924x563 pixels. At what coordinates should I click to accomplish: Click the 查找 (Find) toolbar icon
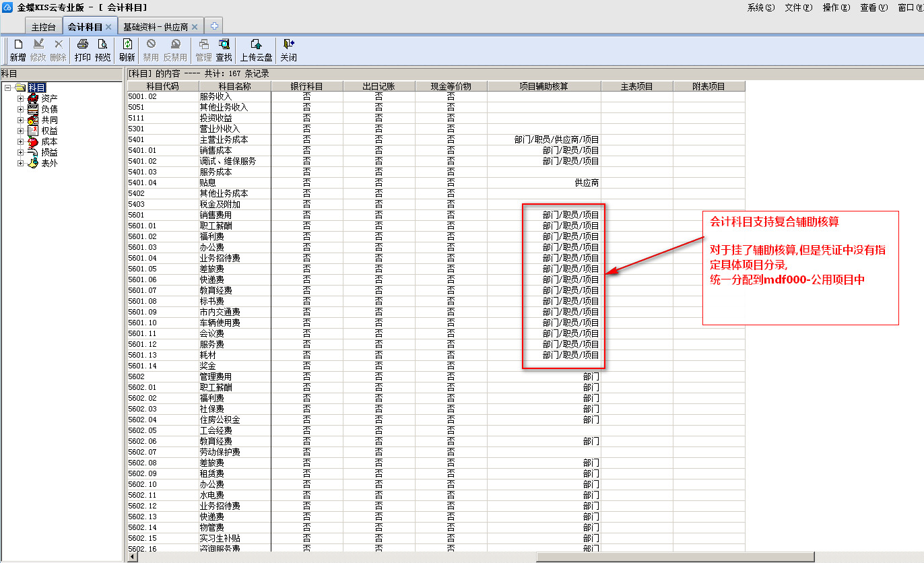tap(224, 45)
